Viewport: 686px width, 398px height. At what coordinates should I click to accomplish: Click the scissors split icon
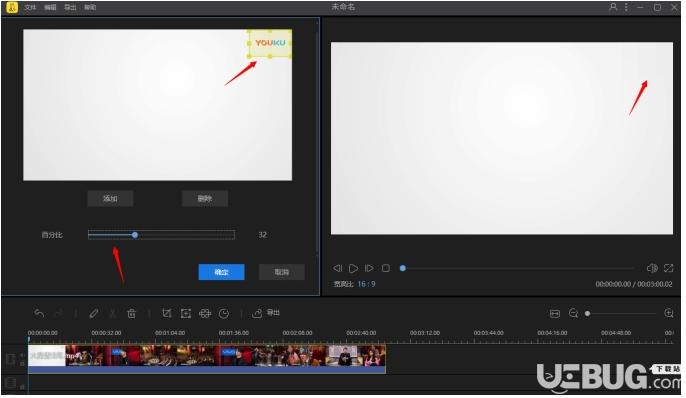pyautogui.click(x=113, y=315)
